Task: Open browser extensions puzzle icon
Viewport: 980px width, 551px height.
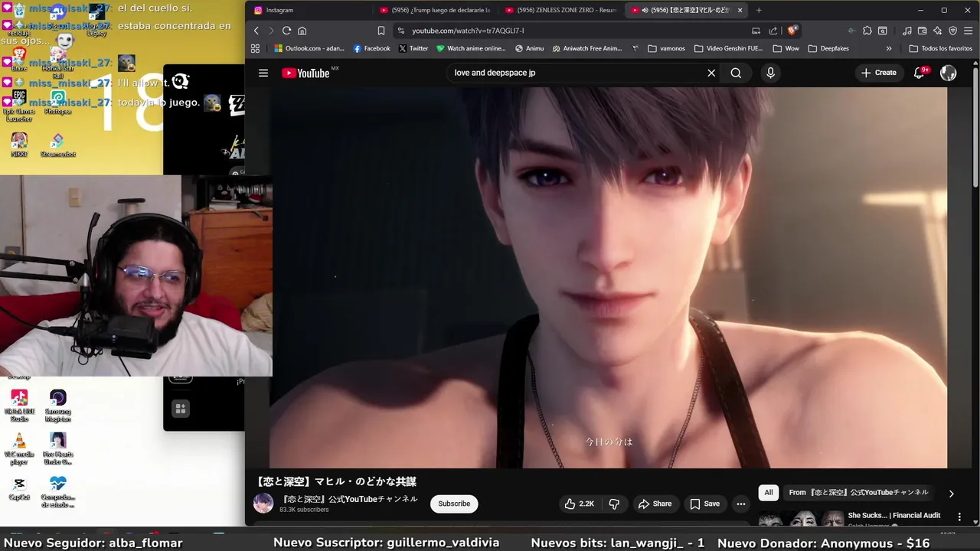Action: [867, 31]
